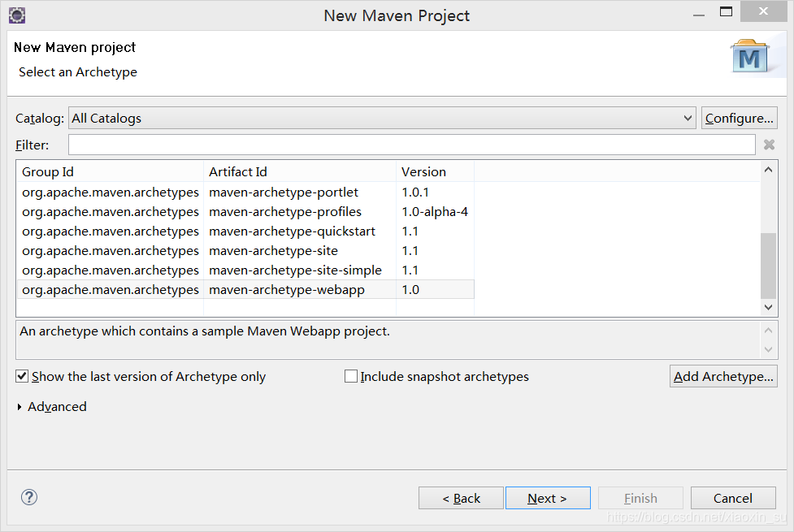
Task: Select the maven-archetype-quickstart row
Action: [245, 231]
